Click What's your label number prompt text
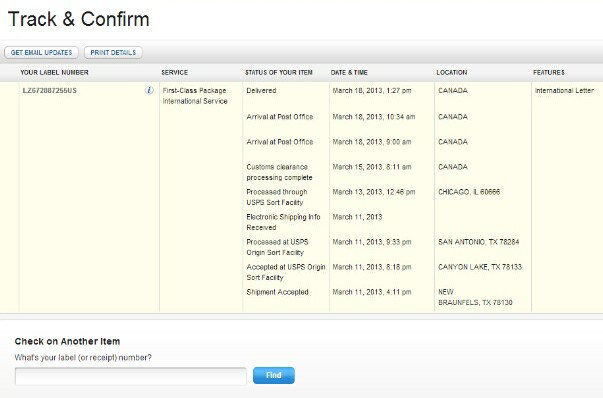Viewport: 603px width, 398px height. [x=83, y=358]
